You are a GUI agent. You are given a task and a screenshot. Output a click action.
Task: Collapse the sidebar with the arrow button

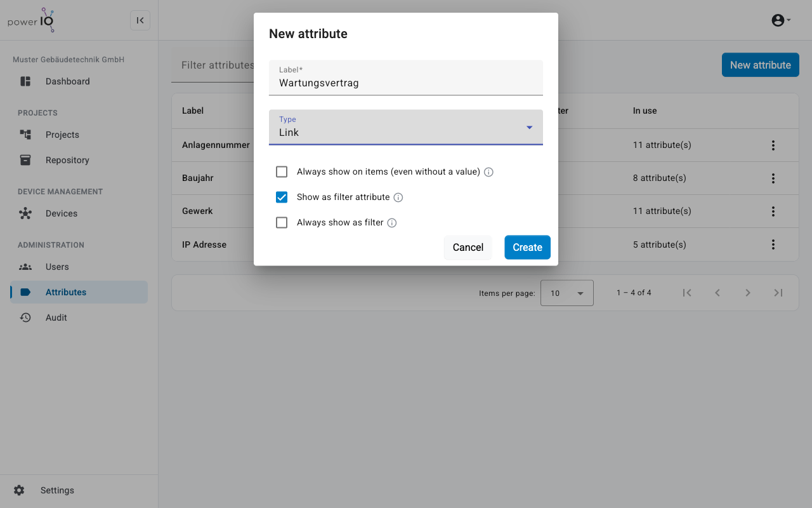tap(140, 20)
